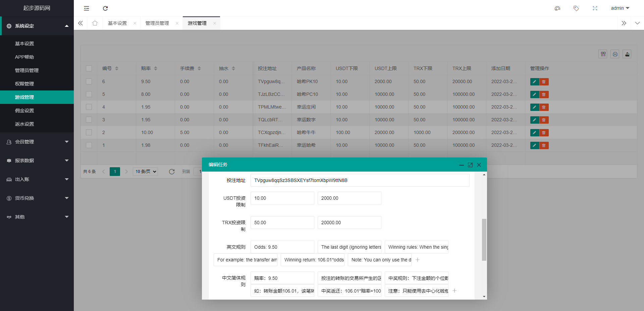Screen dimensions: 644x311
Task: Tick the checkbox for row number 6
Action: [89, 81]
